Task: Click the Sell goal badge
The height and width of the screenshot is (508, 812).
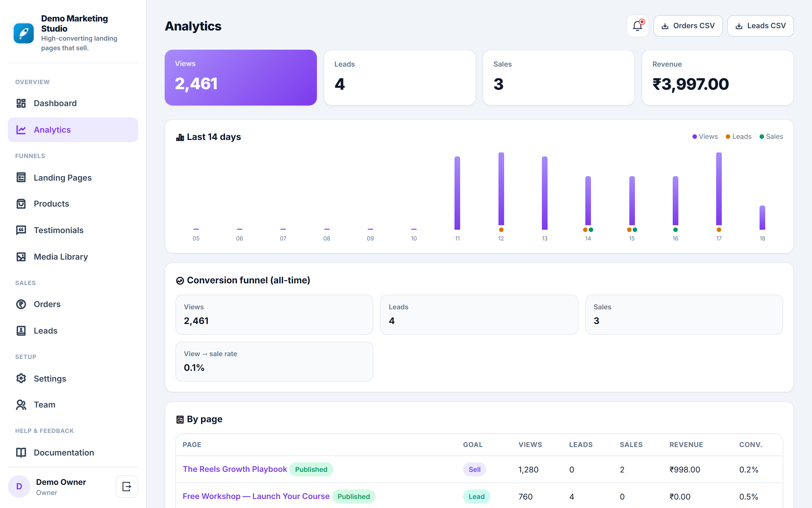Action: (475, 469)
